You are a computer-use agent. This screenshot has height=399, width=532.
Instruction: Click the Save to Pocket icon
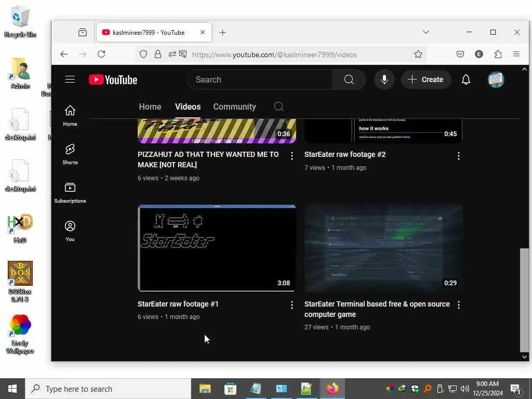pos(460,54)
